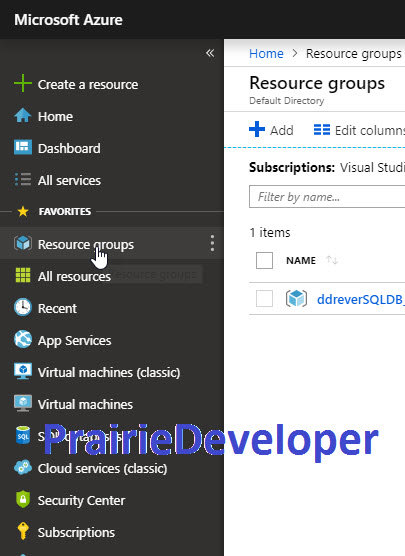
Task: Click the All services list icon
Action: [23, 179]
